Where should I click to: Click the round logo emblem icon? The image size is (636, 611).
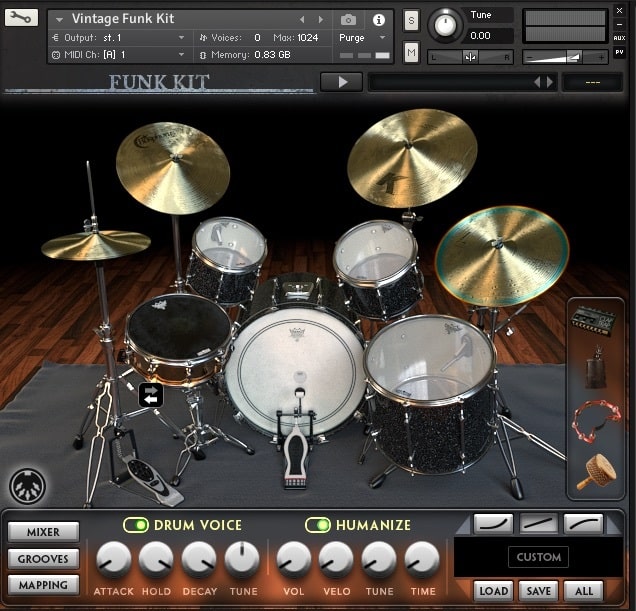click(27, 485)
